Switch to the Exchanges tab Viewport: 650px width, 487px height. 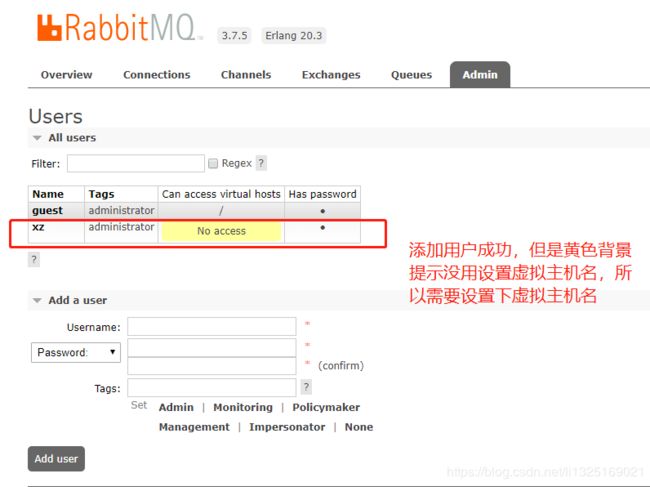tap(331, 75)
